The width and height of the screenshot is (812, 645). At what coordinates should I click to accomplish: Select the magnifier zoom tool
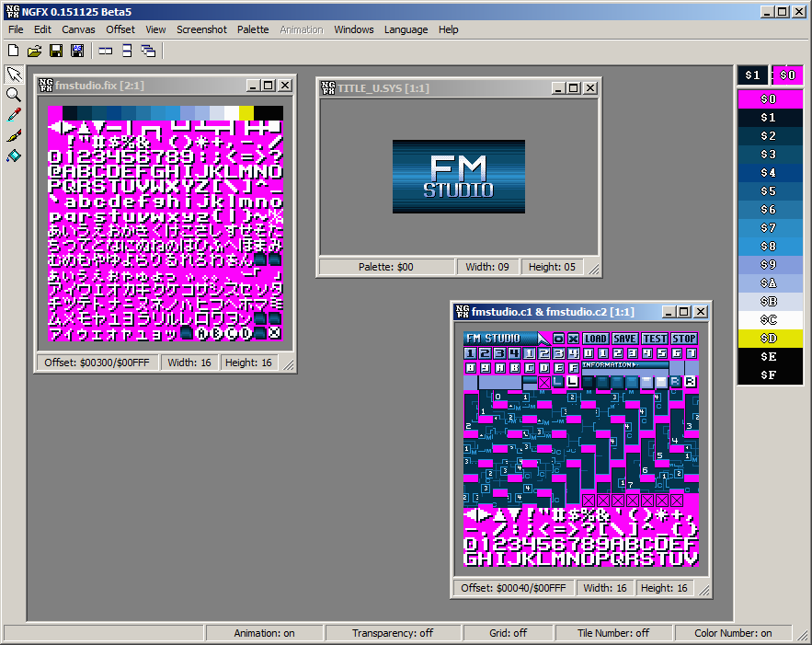(x=14, y=95)
